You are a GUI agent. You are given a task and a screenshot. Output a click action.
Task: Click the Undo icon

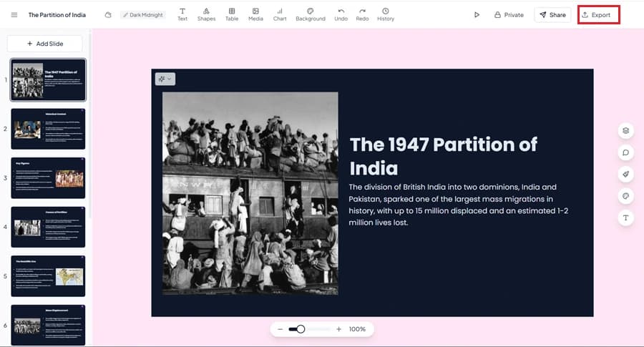tap(341, 14)
